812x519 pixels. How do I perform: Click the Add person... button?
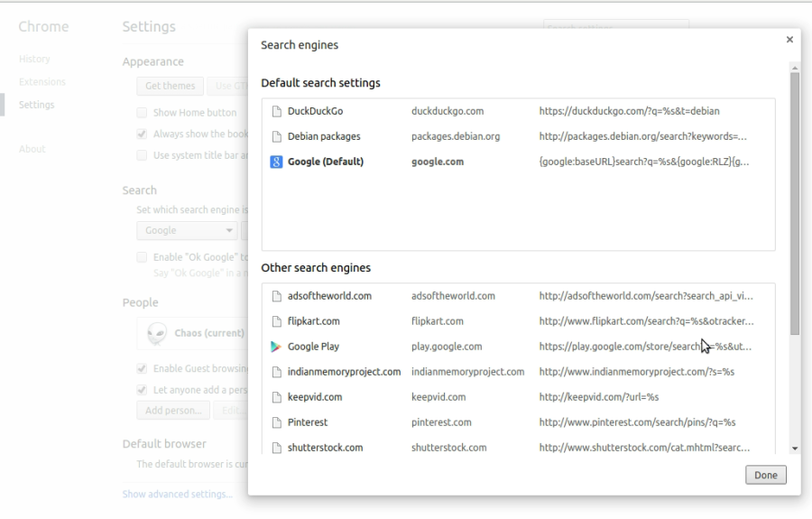click(173, 410)
